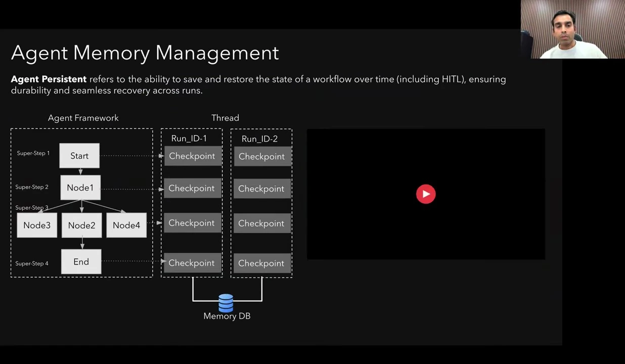625x364 pixels.
Task: Click the third Checkpoint under Run_ID-2
Action: point(261,223)
